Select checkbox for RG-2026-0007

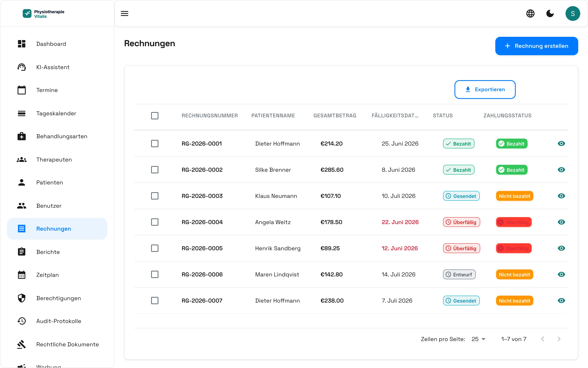[155, 301]
